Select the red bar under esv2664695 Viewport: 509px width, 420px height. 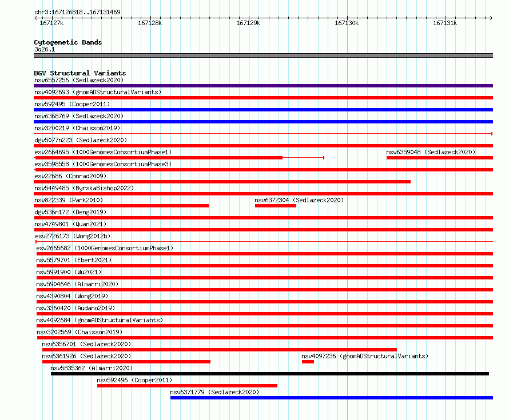[x=158, y=158]
